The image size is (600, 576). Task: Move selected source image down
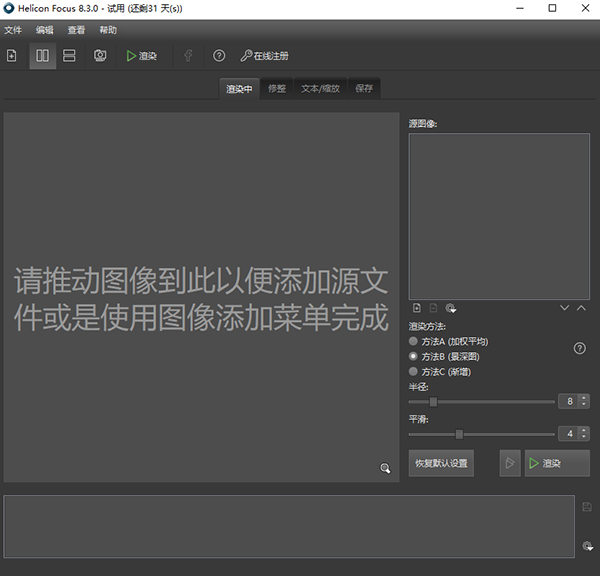pos(564,308)
